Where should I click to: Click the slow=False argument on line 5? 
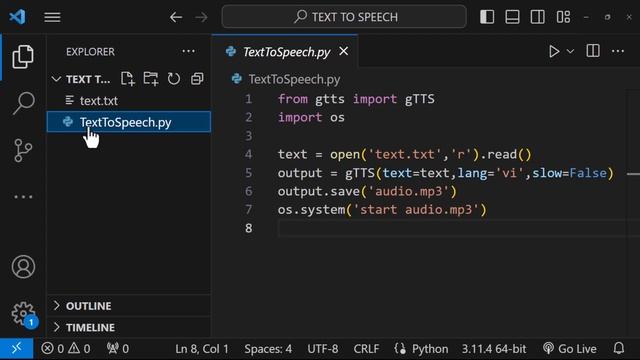[x=569, y=173]
